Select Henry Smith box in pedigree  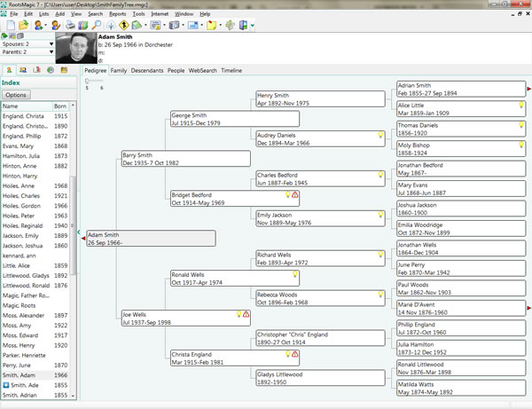320,98
